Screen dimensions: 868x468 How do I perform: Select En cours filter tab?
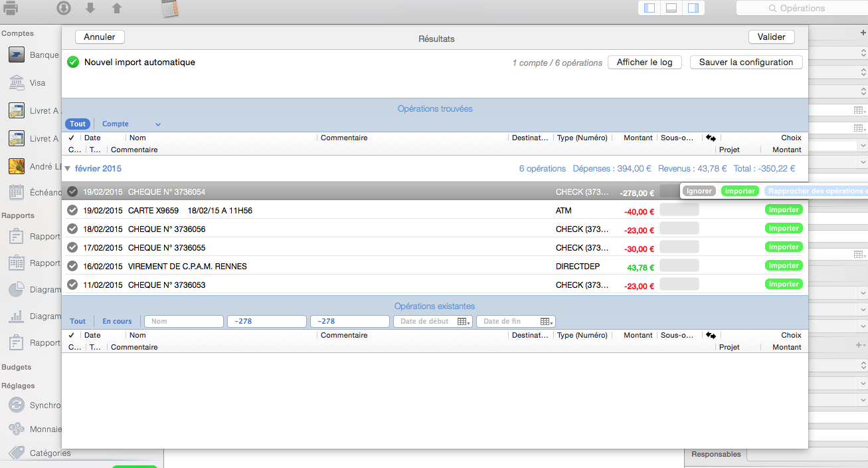tap(117, 321)
